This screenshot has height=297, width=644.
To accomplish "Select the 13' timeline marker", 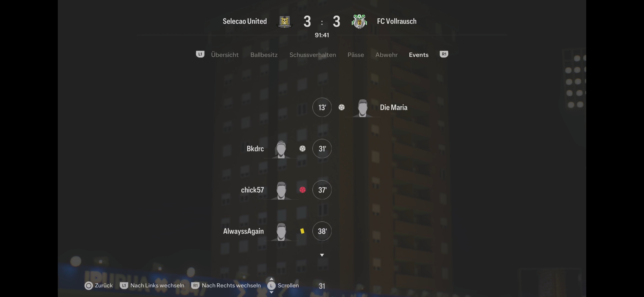I will click(x=322, y=107).
